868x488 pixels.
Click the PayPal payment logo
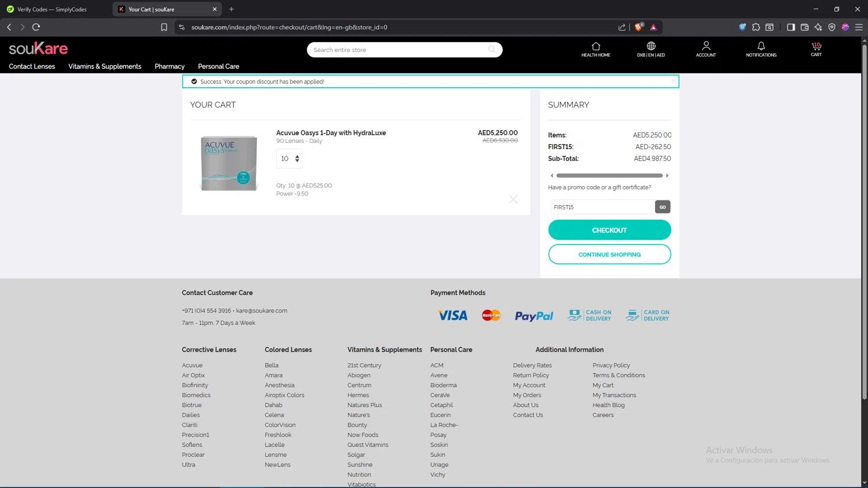[x=534, y=316]
